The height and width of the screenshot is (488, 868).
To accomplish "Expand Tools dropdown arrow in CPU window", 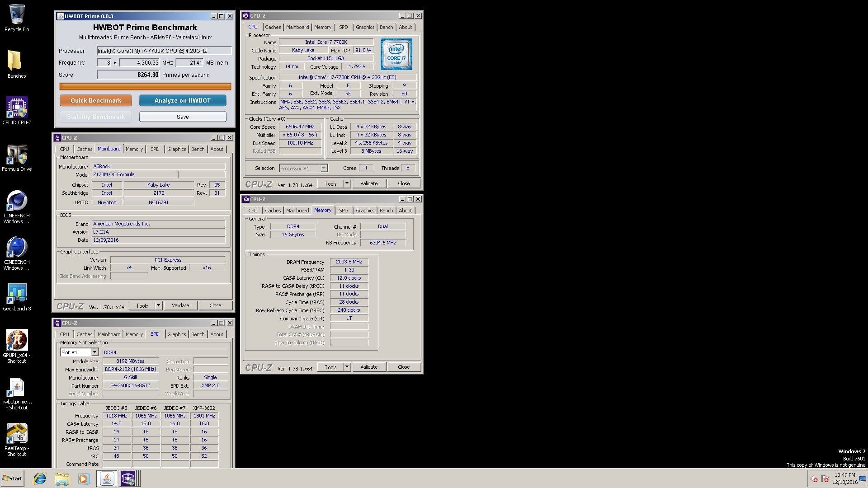I will click(x=347, y=183).
